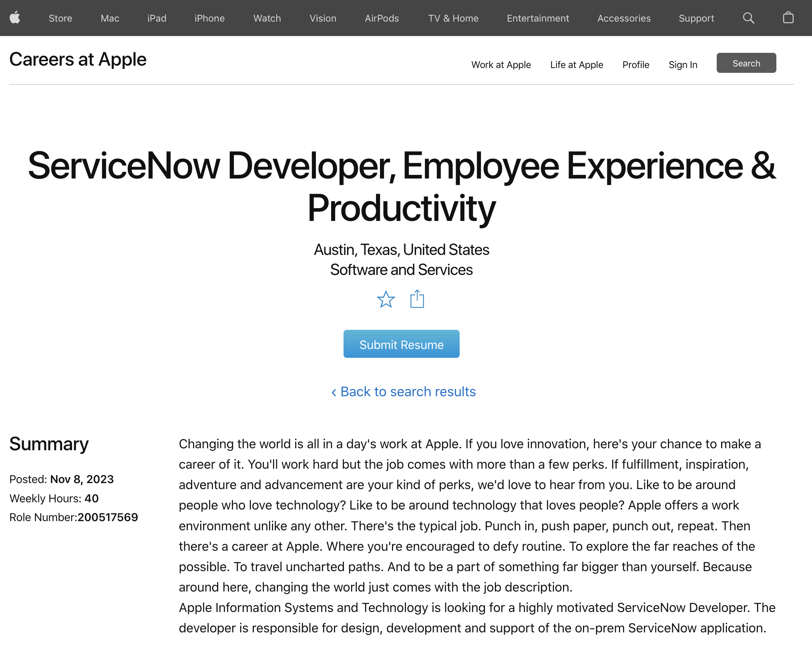Screen dimensions: 812x670
Task: Click the Sign In link
Action: coord(683,65)
